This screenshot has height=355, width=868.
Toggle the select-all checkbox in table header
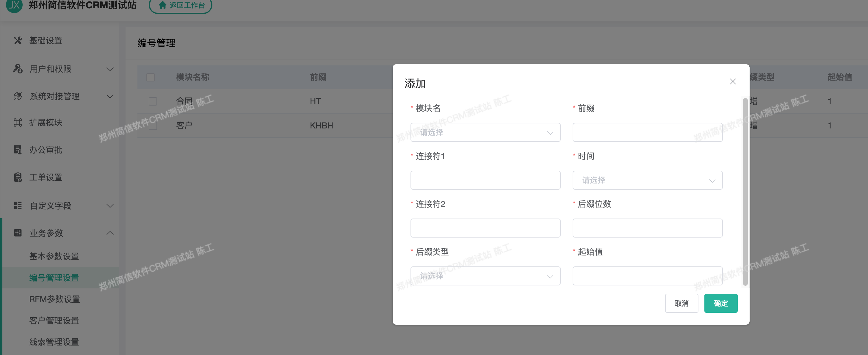[x=151, y=77]
